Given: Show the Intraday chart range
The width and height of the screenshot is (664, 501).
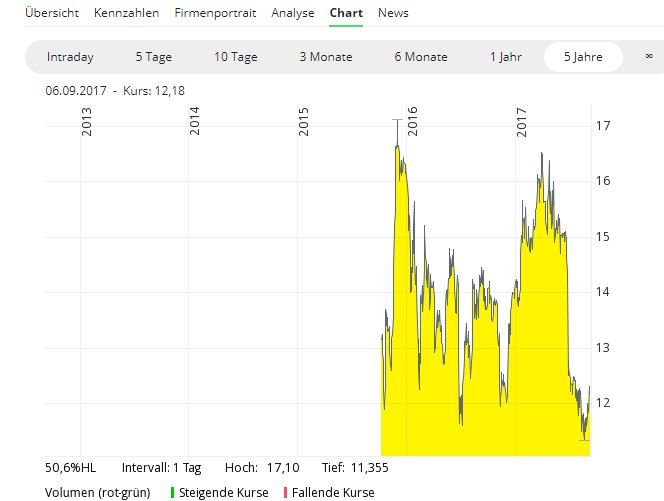Looking at the screenshot, I should [70, 57].
